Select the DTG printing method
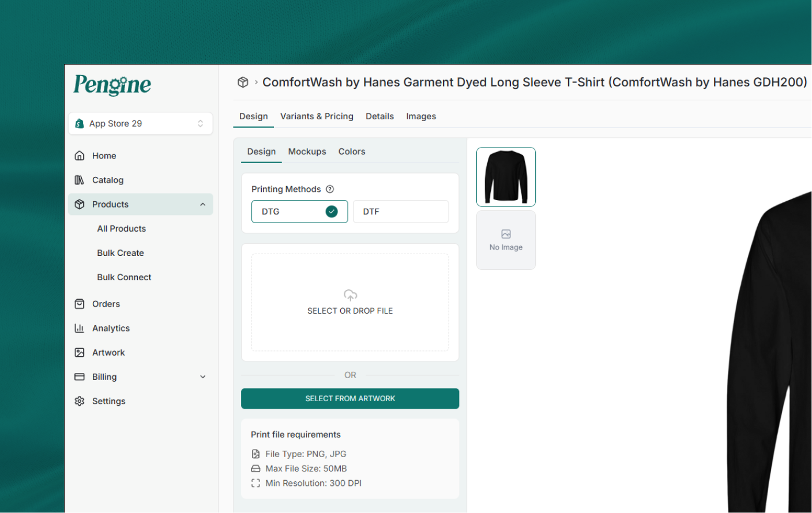812x513 pixels. click(x=299, y=212)
